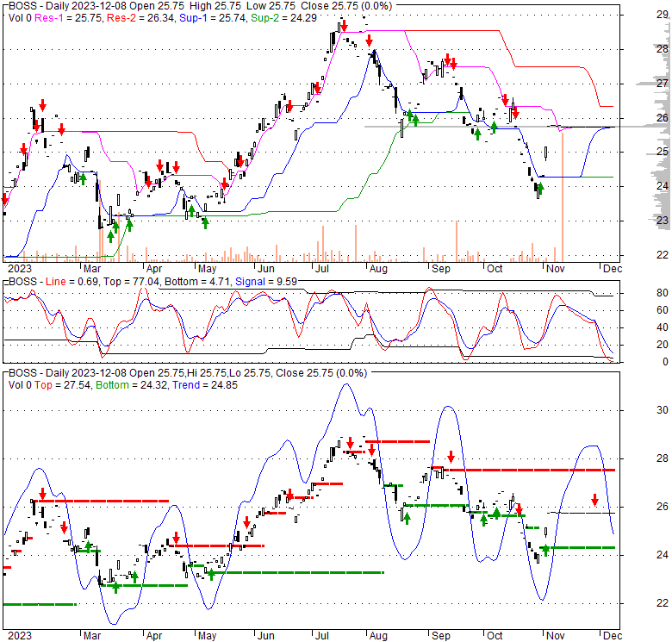Click 'Bottom = 24.32' in bottom chart header

(x=132, y=385)
